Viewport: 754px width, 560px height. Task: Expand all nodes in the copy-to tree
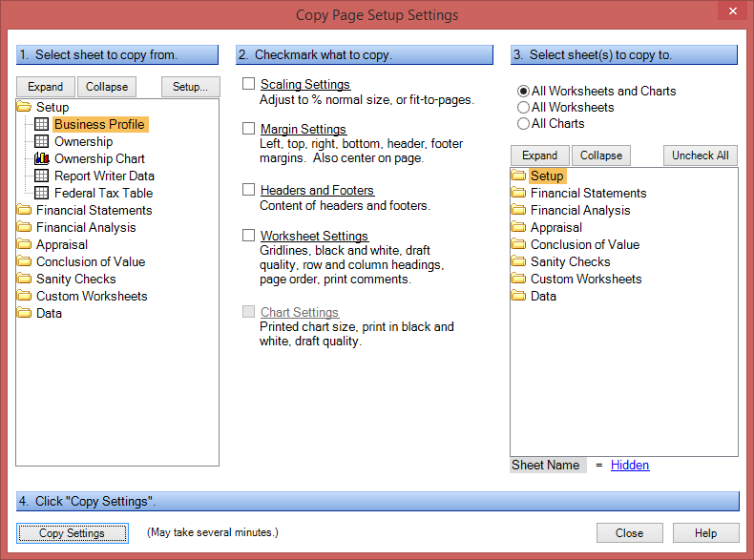pyautogui.click(x=540, y=156)
